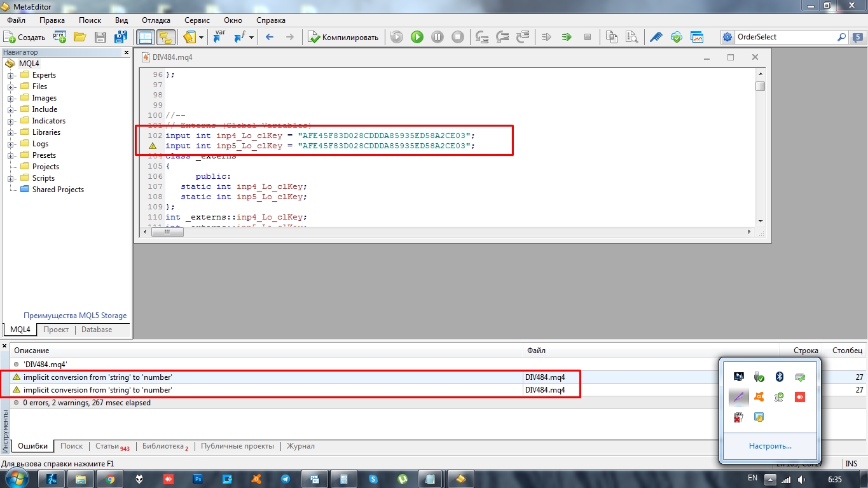Click the Создать new file button
This screenshot has width=868, height=488.
[x=25, y=37]
